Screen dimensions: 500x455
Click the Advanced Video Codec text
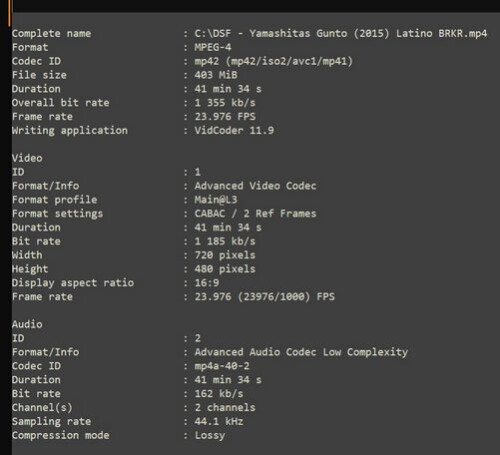click(x=255, y=186)
